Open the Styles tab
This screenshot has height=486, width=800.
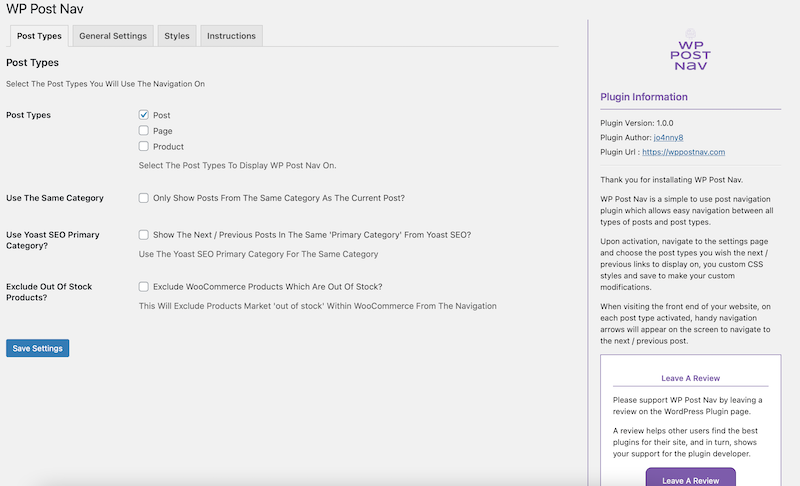[x=177, y=36]
